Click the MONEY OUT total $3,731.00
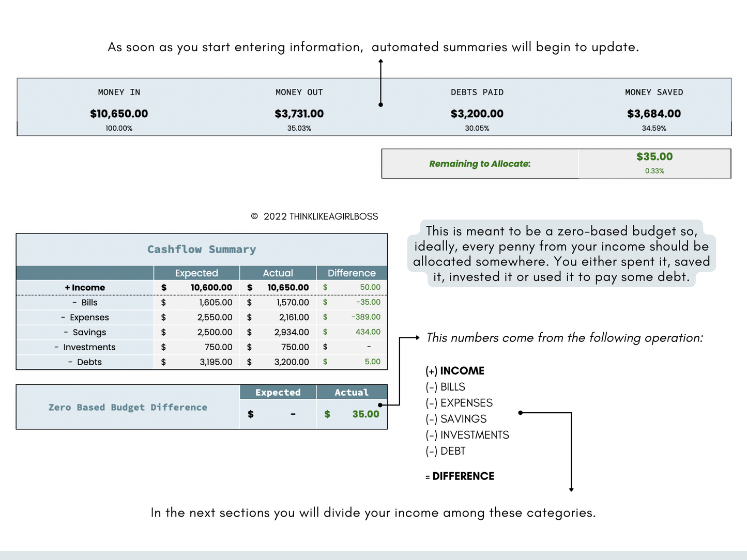 (x=299, y=114)
